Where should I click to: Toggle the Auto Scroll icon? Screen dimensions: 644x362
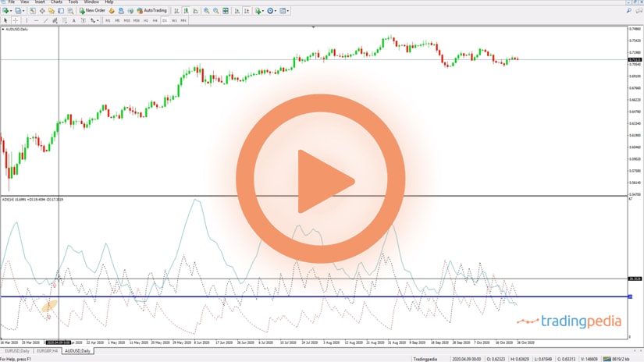237,11
